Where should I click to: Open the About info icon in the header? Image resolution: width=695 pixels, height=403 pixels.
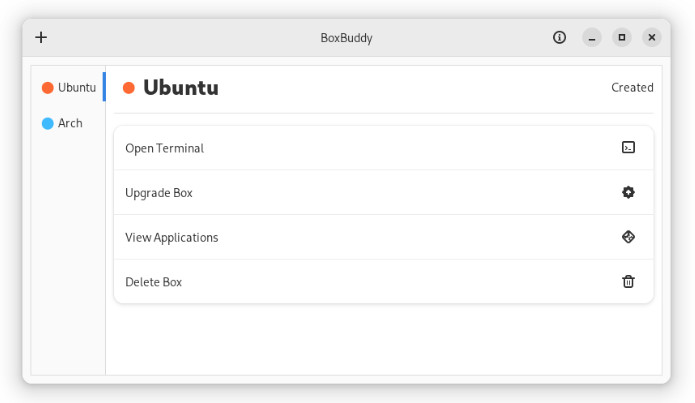click(559, 37)
